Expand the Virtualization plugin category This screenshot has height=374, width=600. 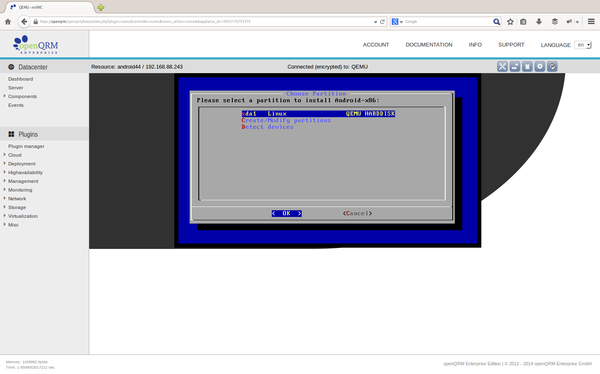[23, 216]
